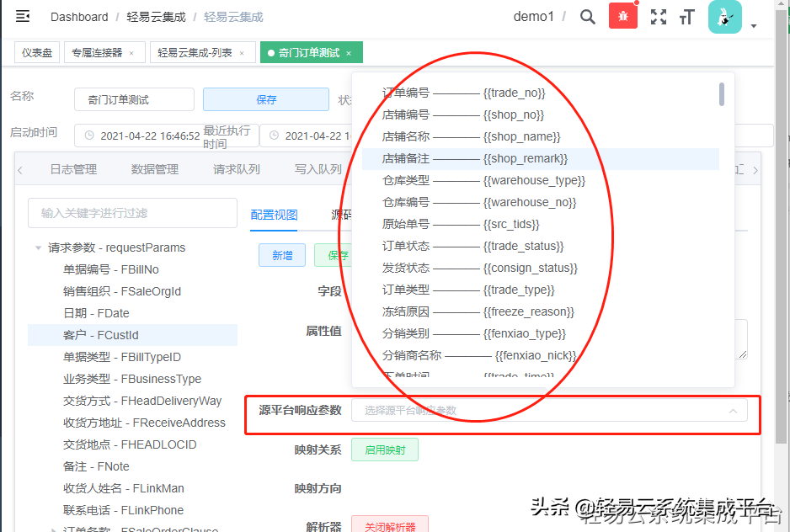Open the search magnifier icon
Screen dimensions: 790x532
click(x=587, y=17)
